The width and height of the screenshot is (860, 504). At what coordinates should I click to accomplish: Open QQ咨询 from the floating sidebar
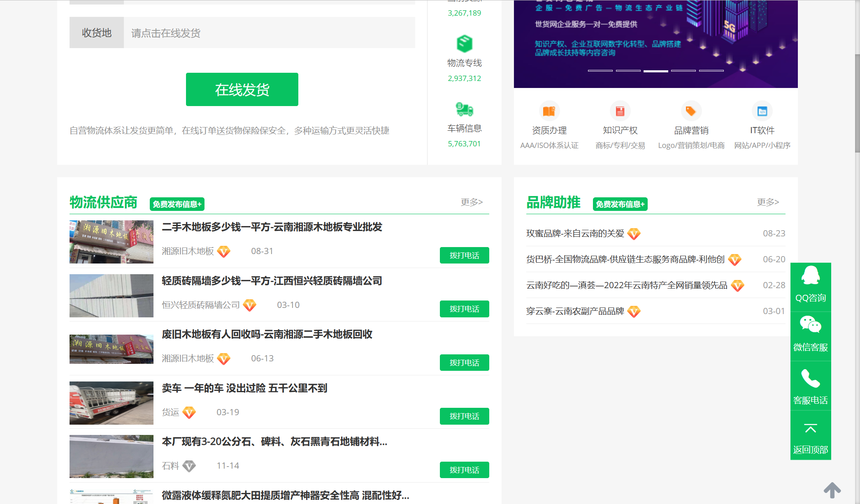810,287
